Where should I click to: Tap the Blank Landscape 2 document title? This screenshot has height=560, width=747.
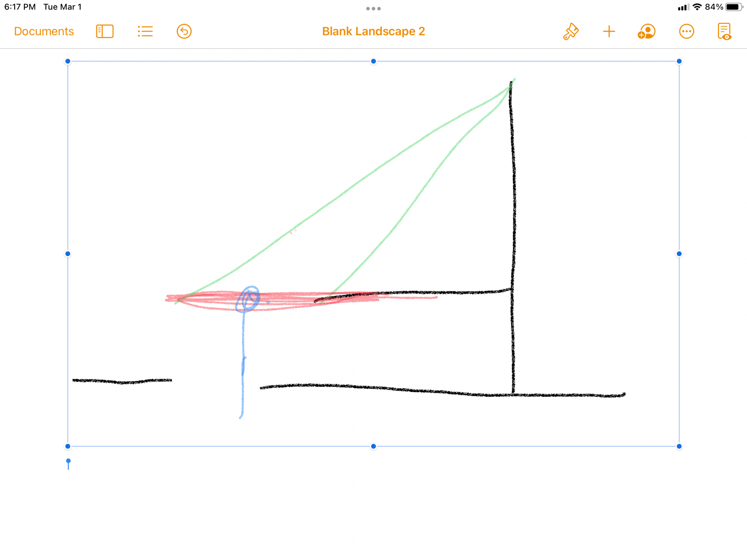[x=373, y=31]
